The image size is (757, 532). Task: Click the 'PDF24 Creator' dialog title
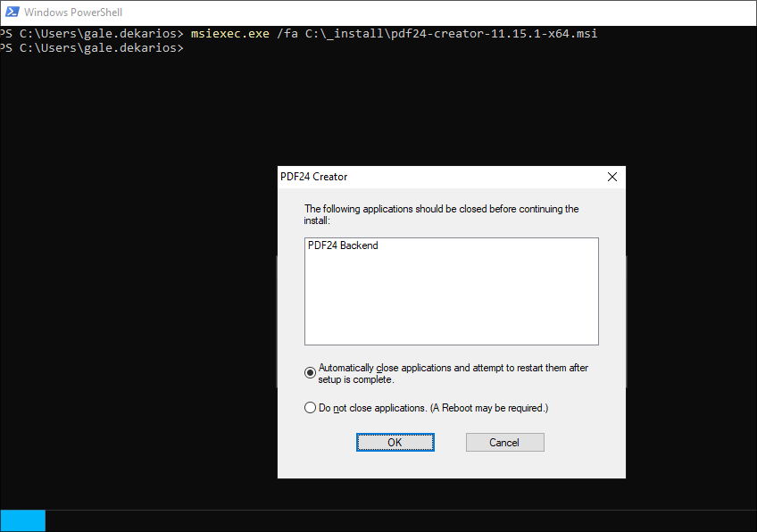pyautogui.click(x=314, y=177)
